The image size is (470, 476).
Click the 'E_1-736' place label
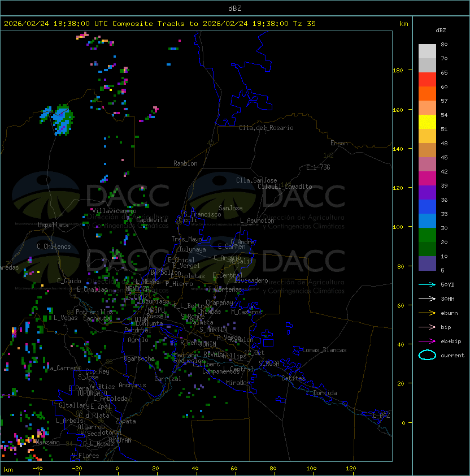point(318,167)
